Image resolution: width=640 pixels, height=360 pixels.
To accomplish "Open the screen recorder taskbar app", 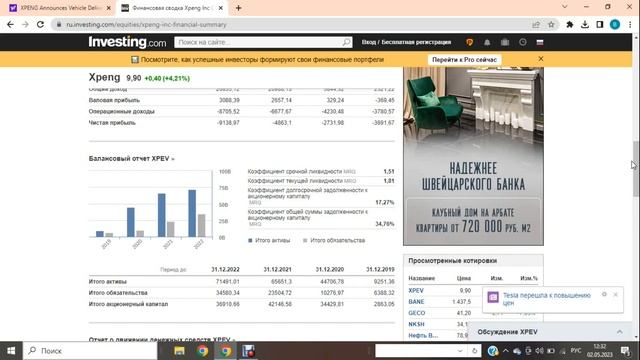I will (248, 351).
